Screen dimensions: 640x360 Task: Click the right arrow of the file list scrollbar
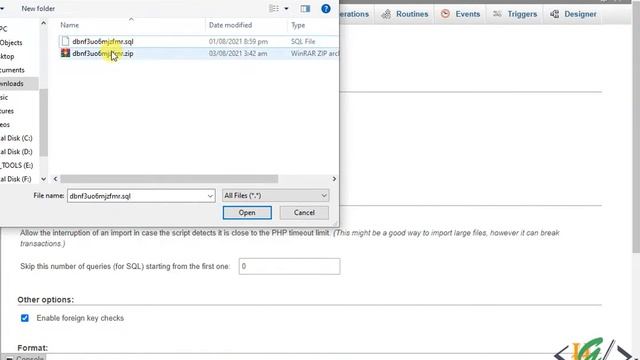(x=334, y=179)
